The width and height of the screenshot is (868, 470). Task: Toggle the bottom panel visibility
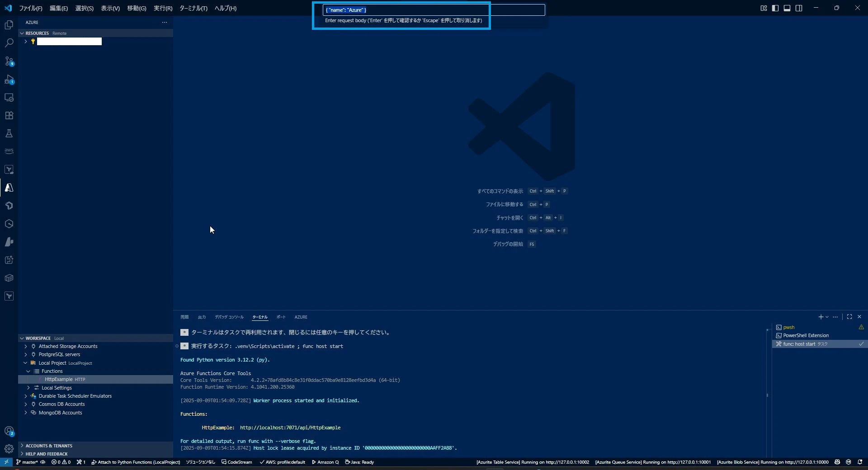pos(787,8)
